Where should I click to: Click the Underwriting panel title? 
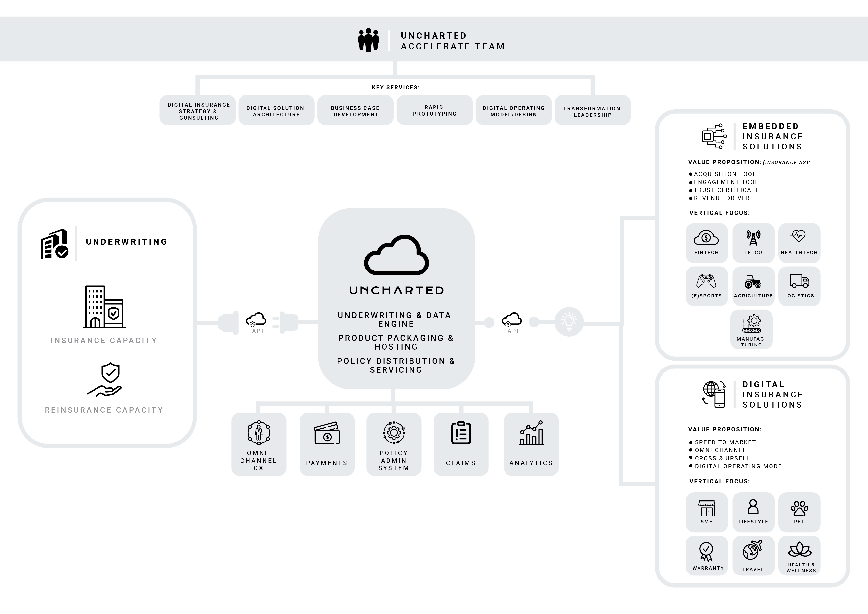pos(127,242)
